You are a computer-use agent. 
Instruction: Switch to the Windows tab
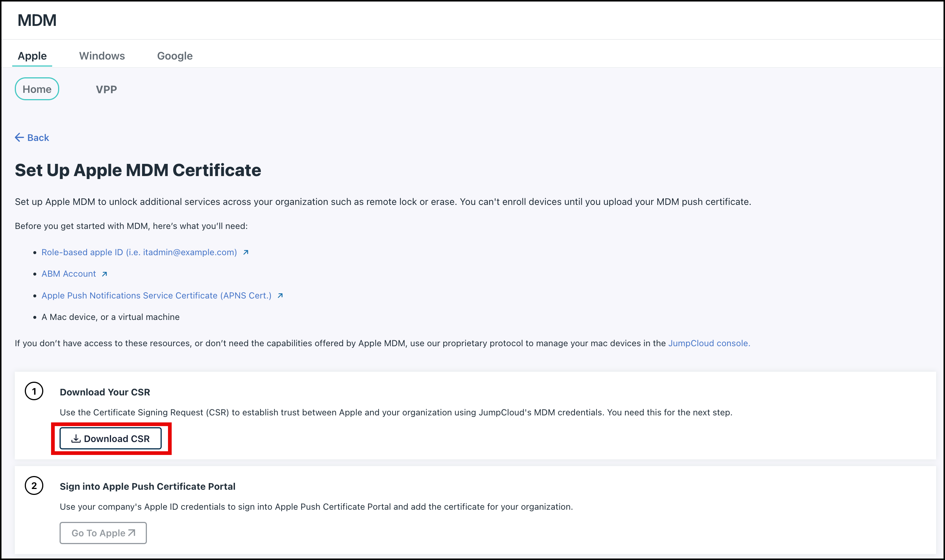[x=102, y=55]
